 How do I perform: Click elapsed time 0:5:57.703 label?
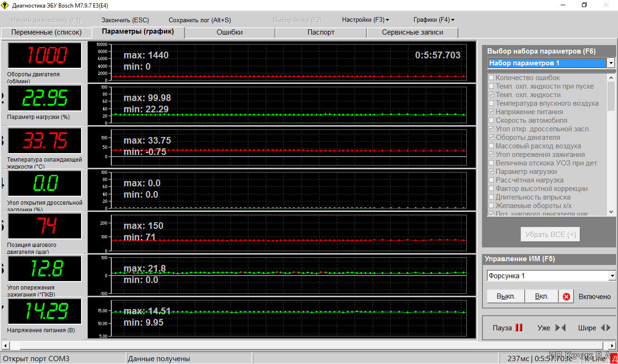point(438,55)
